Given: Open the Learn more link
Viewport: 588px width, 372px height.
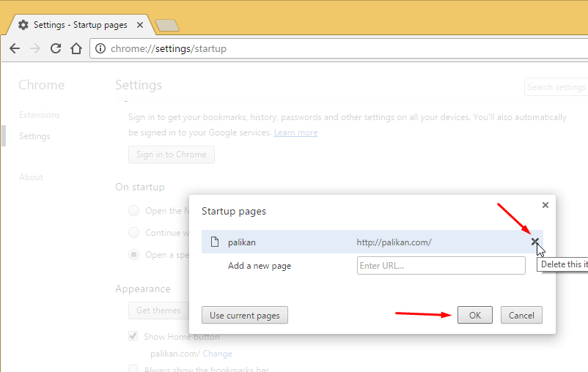Looking at the screenshot, I should pyautogui.click(x=296, y=133).
